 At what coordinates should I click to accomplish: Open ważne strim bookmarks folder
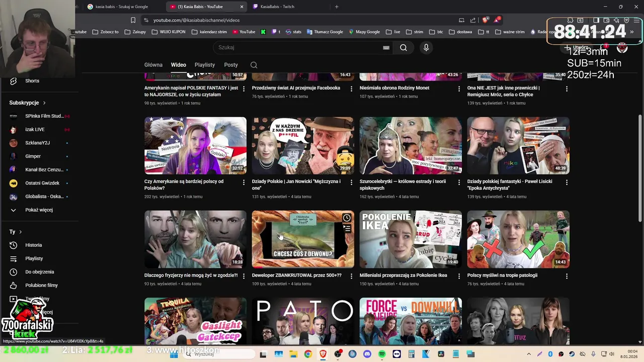pos(510,32)
